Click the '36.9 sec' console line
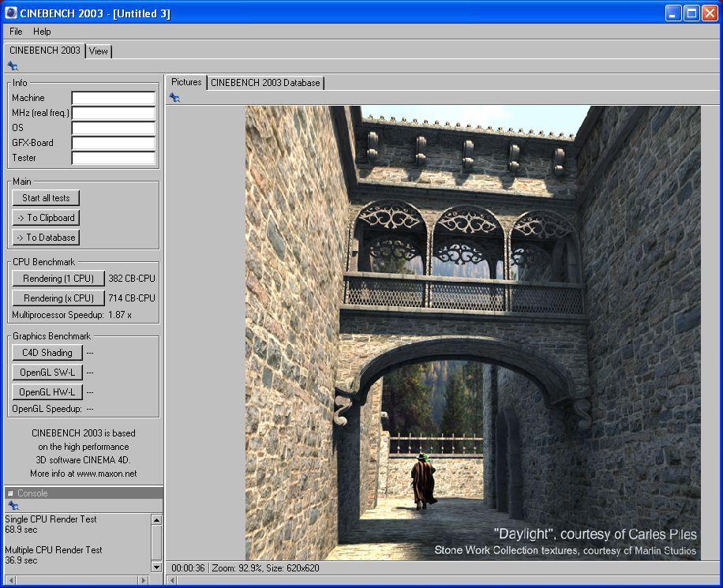The image size is (723, 588). 21,560
